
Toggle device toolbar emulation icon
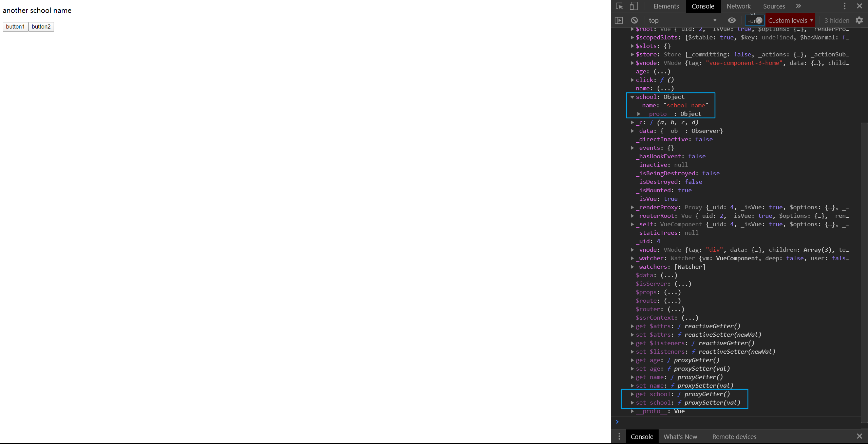pyautogui.click(x=634, y=6)
